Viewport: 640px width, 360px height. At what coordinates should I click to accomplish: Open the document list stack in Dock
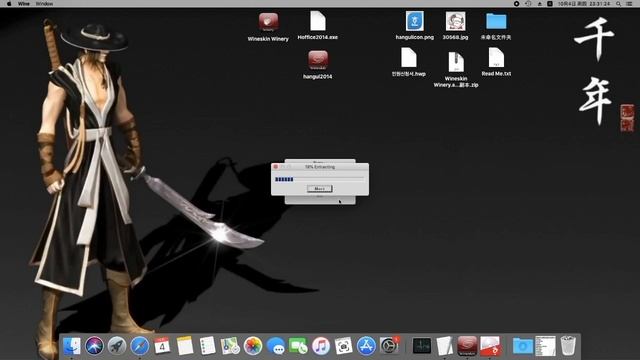tap(545, 346)
